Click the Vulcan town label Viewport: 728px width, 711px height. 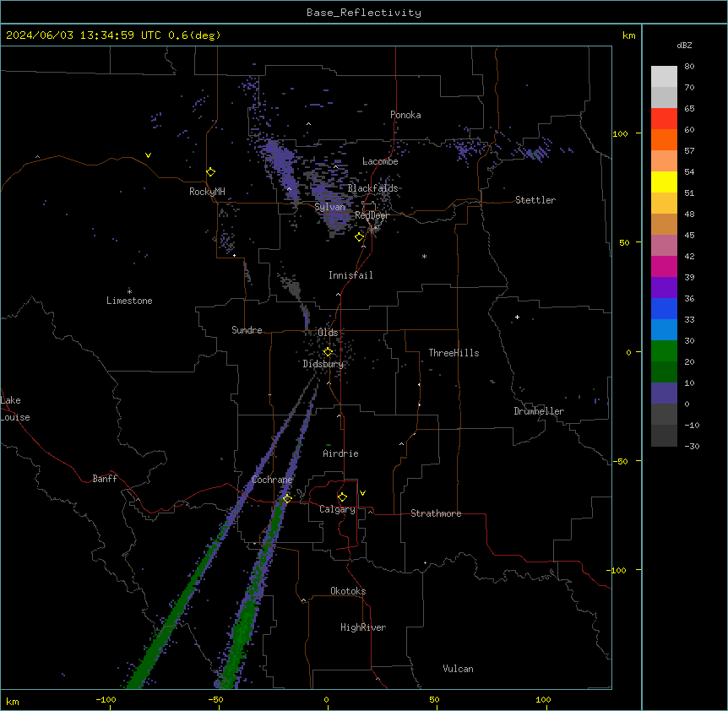pyautogui.click(x=459, y=669)
